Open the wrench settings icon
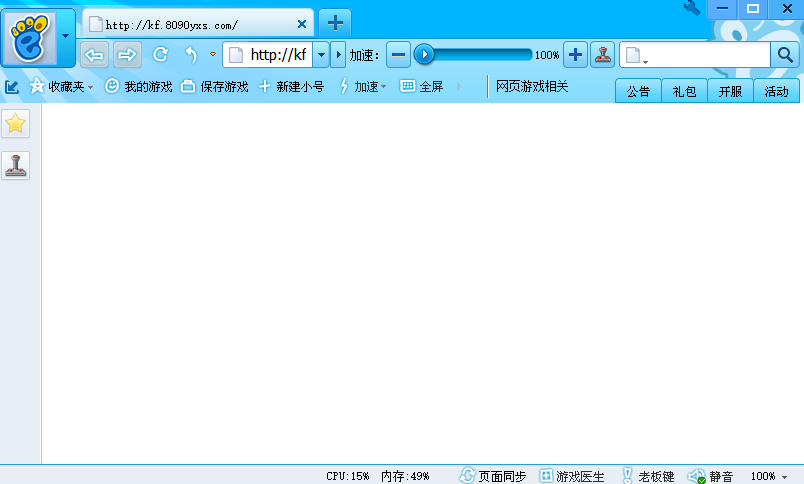The width and height of the screenshot is (804, 484). (692, 8)
